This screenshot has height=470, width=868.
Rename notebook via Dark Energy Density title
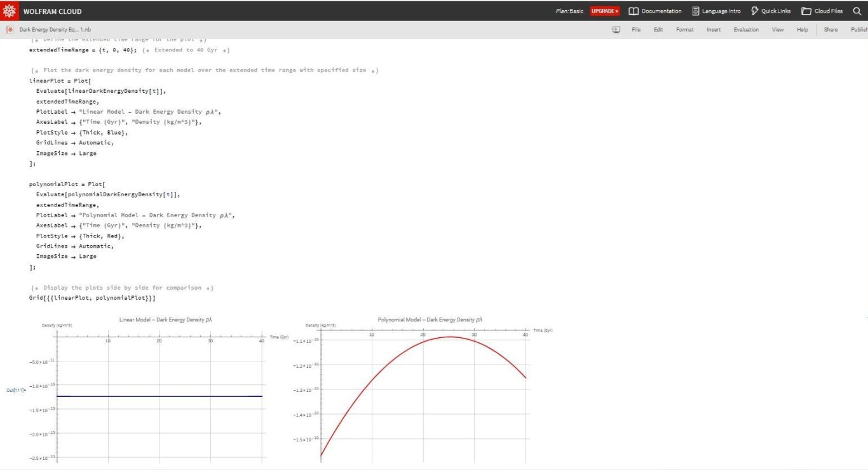click(55, 30)
